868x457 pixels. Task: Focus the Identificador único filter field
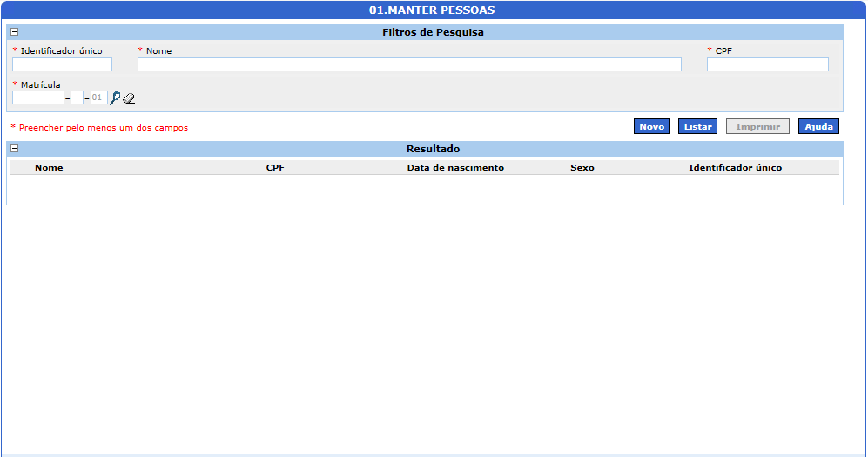pos(62,64)
